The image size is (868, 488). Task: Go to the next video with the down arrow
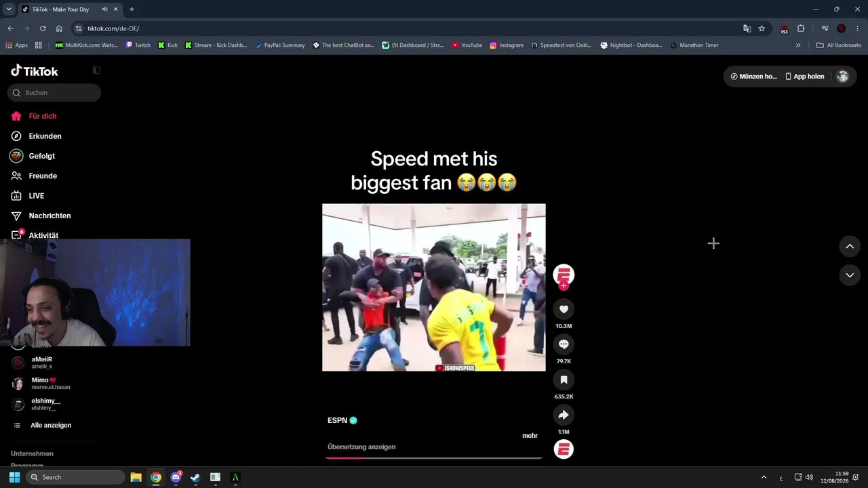point(850,275)
